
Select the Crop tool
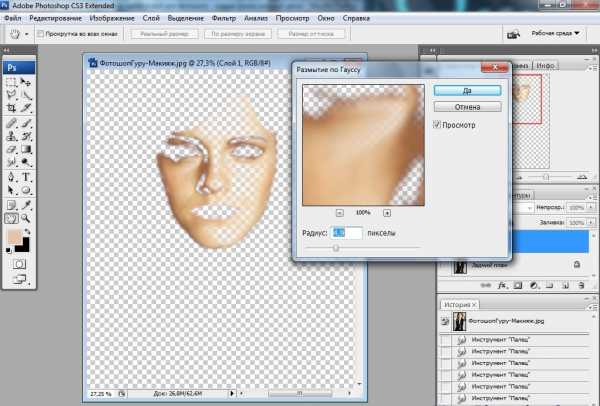click(x=11, y=108)
